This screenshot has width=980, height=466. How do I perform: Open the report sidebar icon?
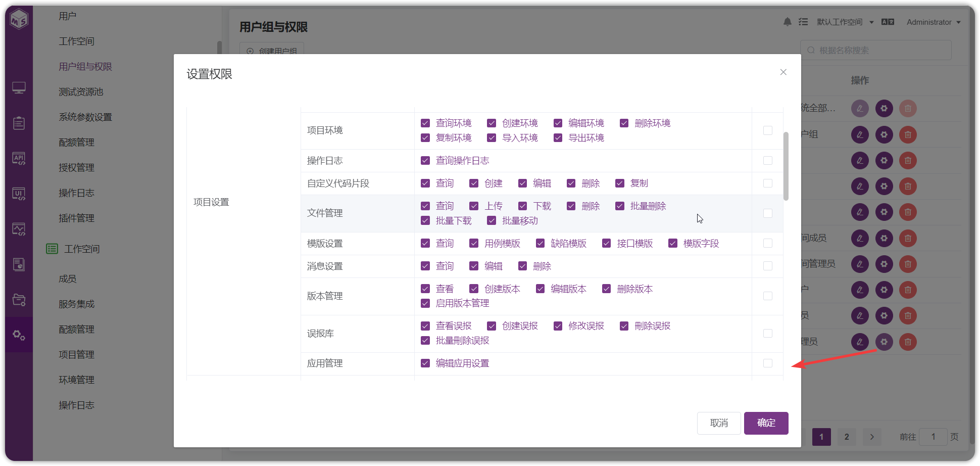click(19, 264)
